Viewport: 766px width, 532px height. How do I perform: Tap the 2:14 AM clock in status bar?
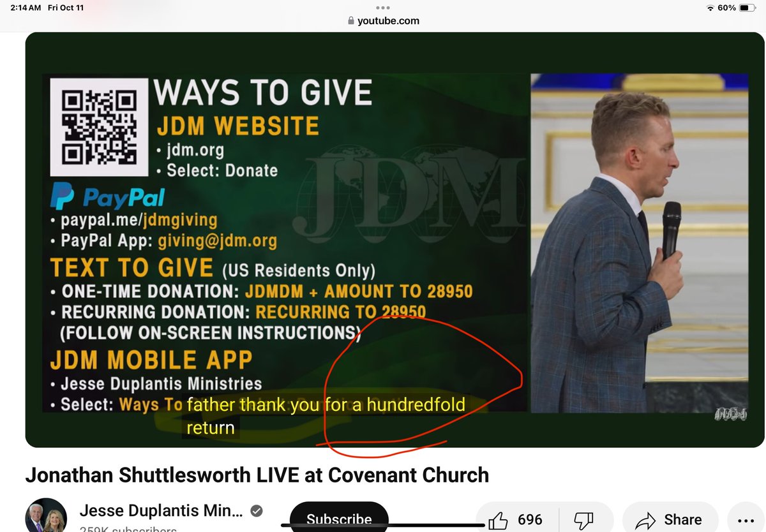(x=25, y=8)
